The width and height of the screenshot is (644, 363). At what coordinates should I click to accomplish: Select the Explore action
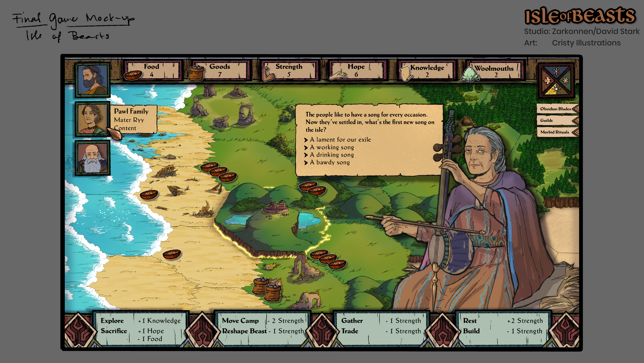click(112, 321)
